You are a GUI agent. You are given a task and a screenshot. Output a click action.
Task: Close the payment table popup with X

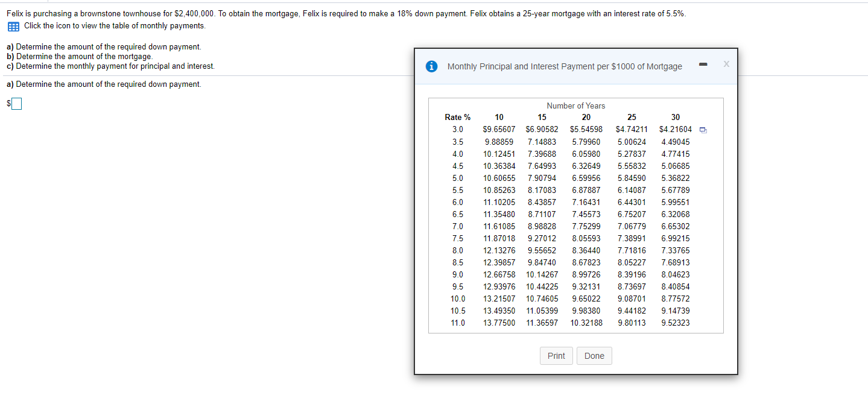point(726,64)
